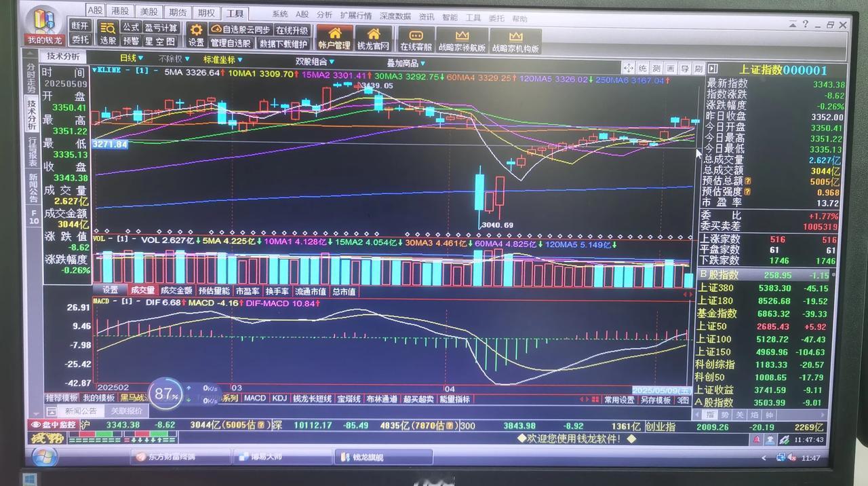Click the 87% circular speed widget

(x=165, y=394)
